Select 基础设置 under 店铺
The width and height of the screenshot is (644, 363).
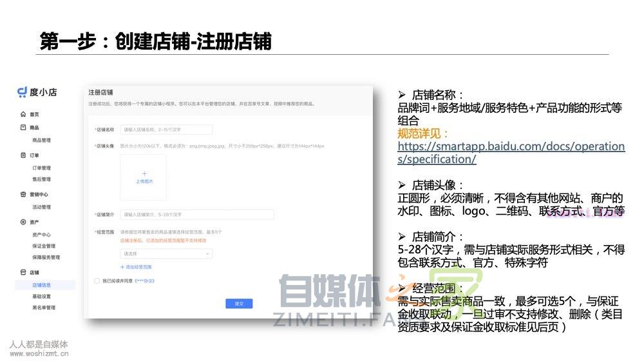[41, 297]
